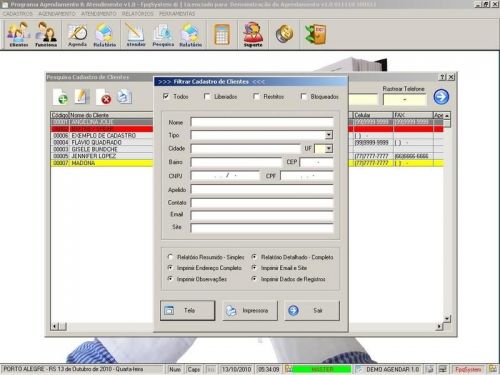The height and width of the screenshot is (375, 500).
Task: Click the Apelido input field
Action: point(262,189)
